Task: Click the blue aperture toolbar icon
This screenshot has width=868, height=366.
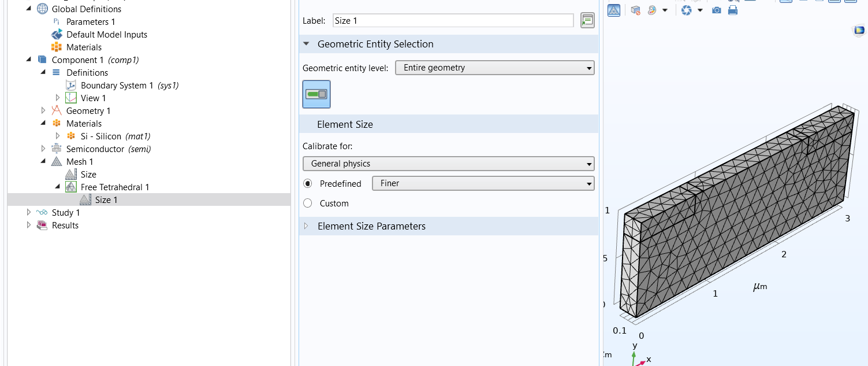Action: pyautogui.click(x=687, y=10)
